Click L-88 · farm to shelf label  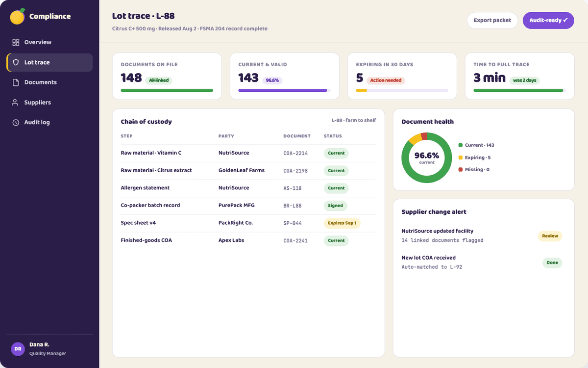354,121
